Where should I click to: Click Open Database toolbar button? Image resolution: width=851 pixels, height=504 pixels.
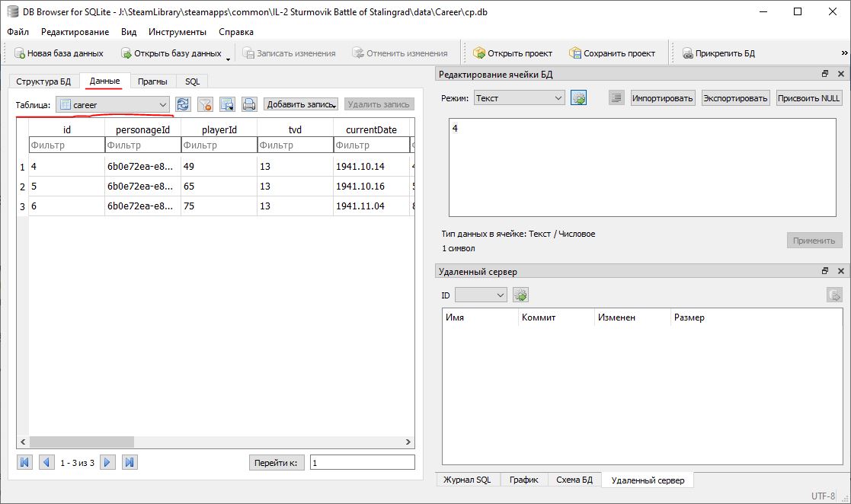171,53
